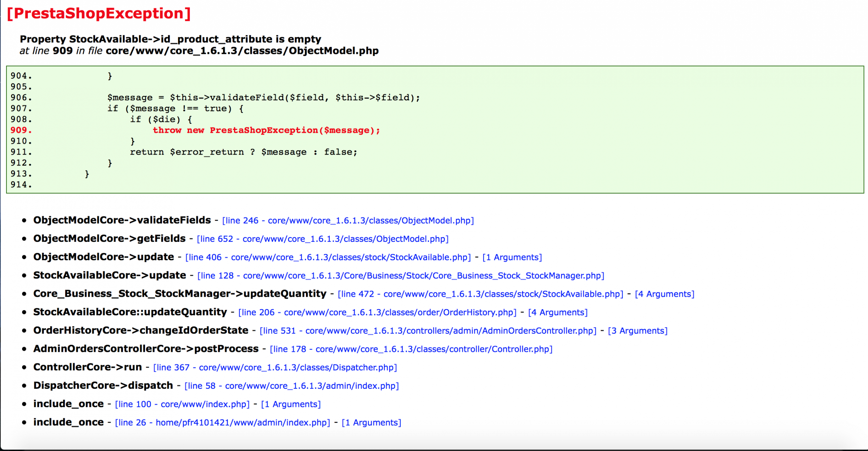Viewport: 868px width, 451px height.
Task: Click the red 'throw new PrestaShopException($message);' line
Action: pos(266,130)
